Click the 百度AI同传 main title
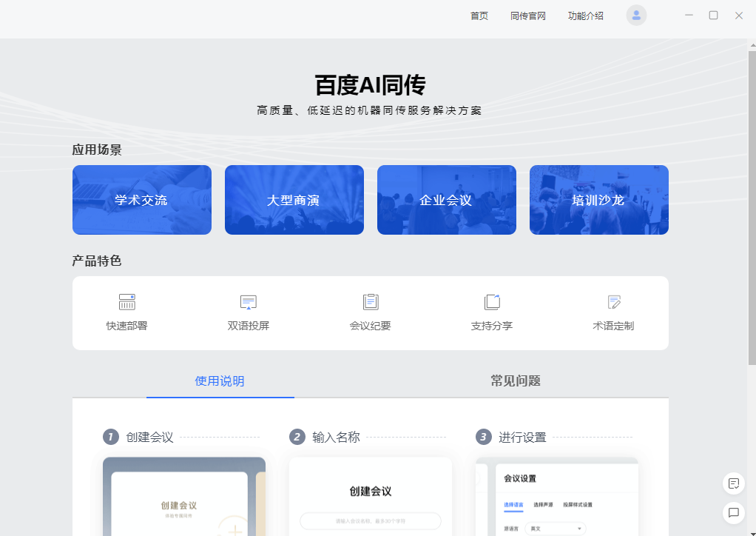 [x=371, y=85]
